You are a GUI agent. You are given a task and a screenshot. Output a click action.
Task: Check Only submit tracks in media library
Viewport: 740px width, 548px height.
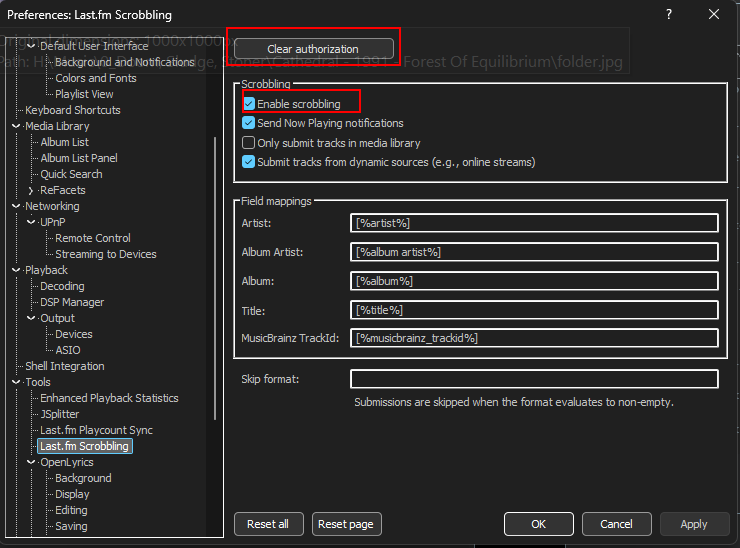pyautogui.click(x=249, y=143)
